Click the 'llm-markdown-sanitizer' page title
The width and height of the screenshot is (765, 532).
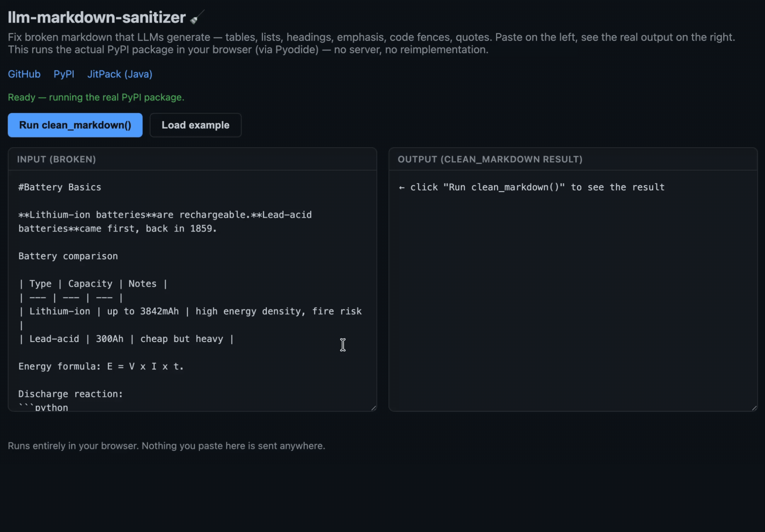click(x=97, y=17)
